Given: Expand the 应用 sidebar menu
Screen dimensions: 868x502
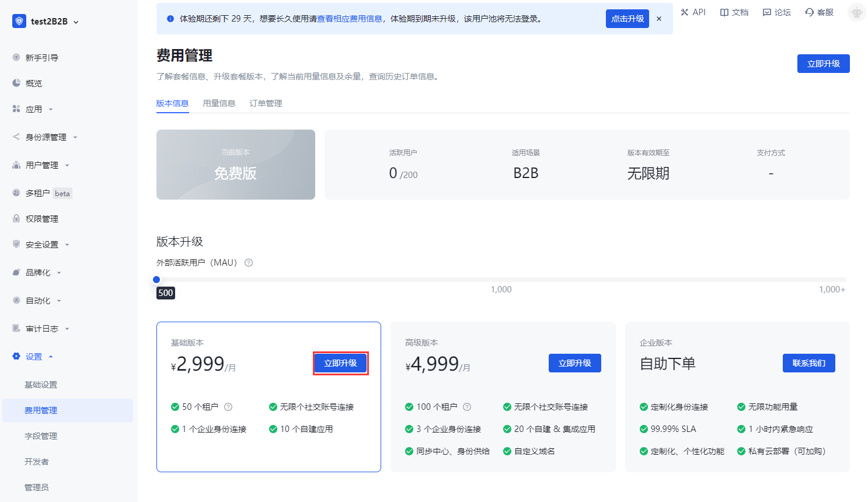Looking at the screenshot, I should tap(51, 109).
